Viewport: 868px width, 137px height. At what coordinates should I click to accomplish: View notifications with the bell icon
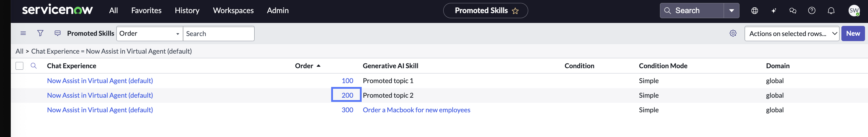click(831, 11)
